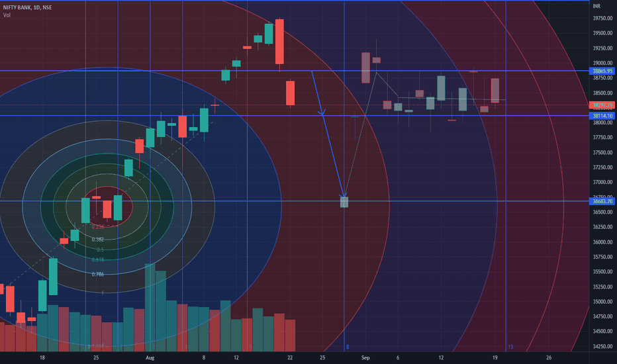Click the 39750.00 price axis label
The width and height of the screenshot is (617, 364).
602,19
